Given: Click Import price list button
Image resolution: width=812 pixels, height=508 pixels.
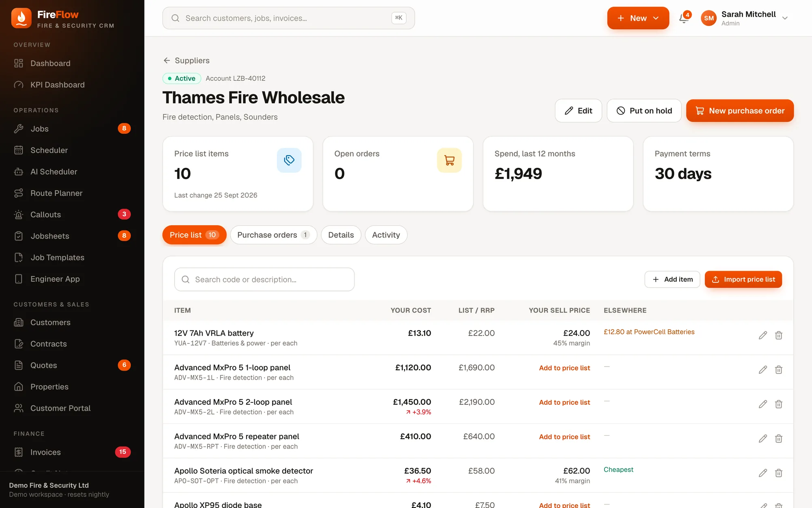Looking at the screenshot, I should 743,280.
